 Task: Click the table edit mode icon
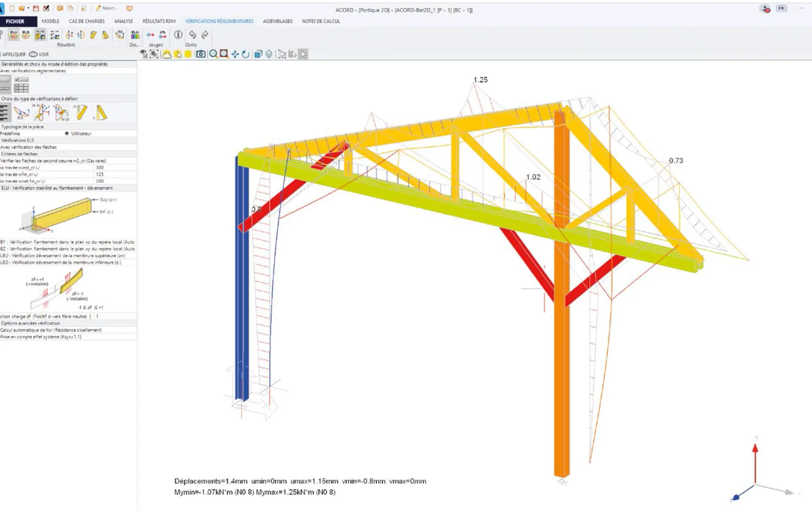point(21,85)
